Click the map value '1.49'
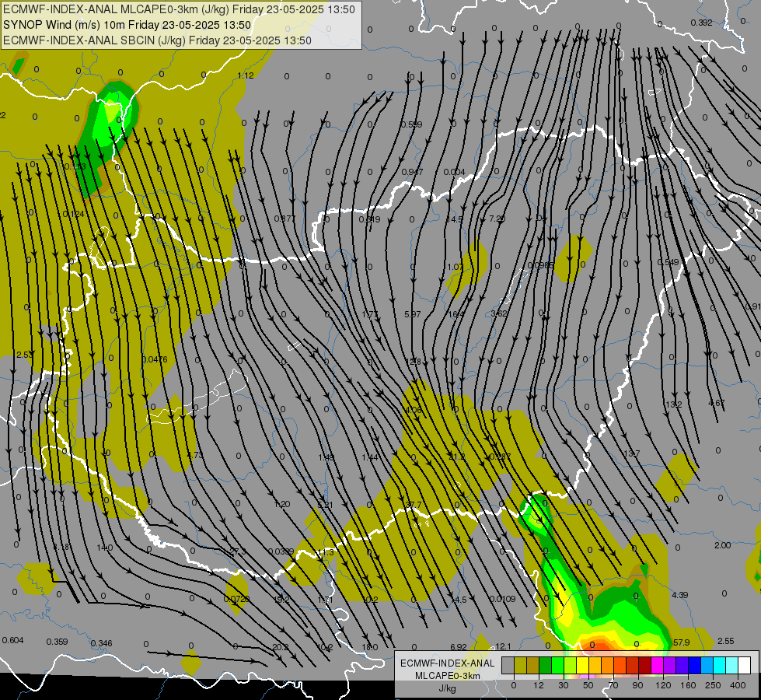This screenshot has width=761, height=700. click(326, 457)
